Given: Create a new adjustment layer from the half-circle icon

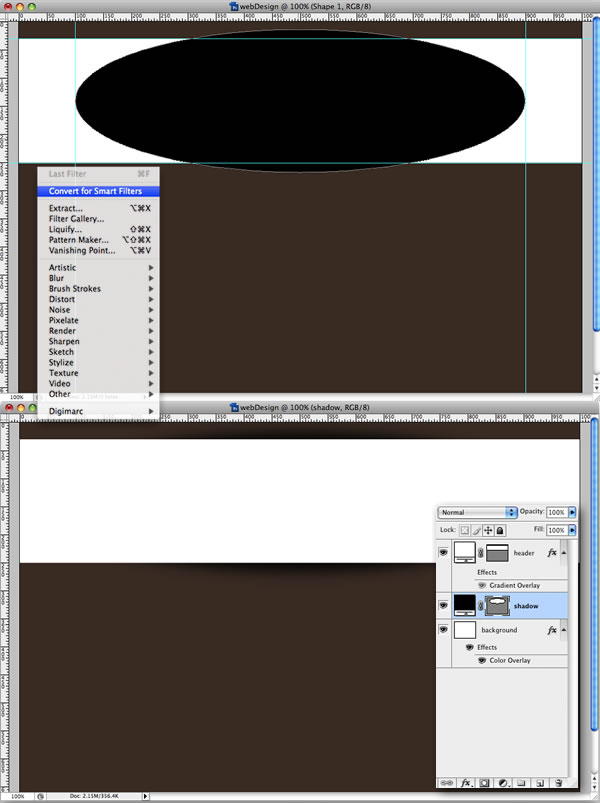Looking at the screenshot, I should point(503,783).
